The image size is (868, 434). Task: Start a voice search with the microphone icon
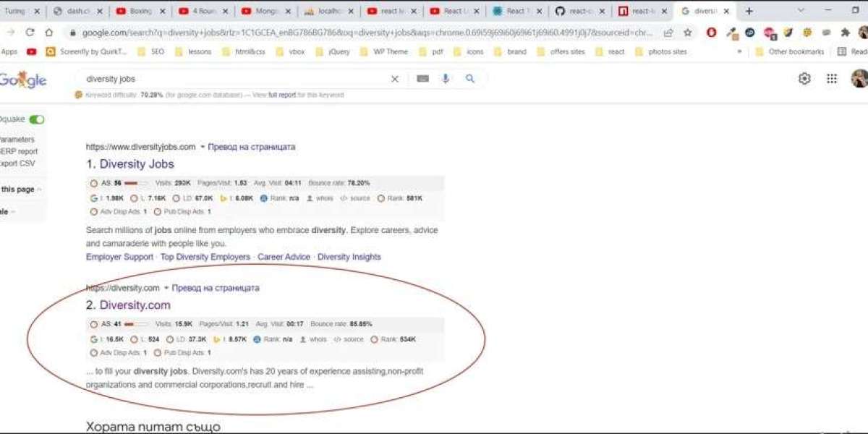[446, 79]
